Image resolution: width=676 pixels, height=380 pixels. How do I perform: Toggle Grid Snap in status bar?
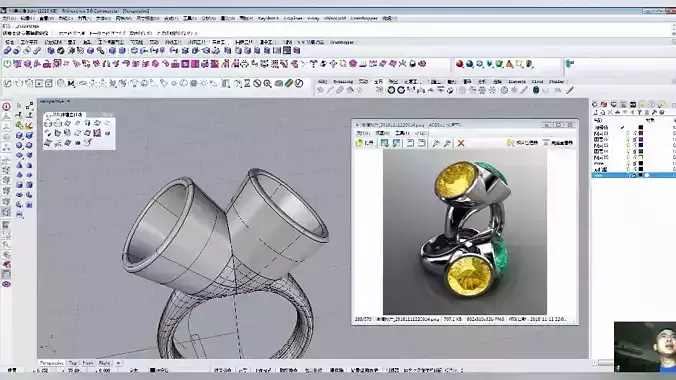[x=222, y=370]
